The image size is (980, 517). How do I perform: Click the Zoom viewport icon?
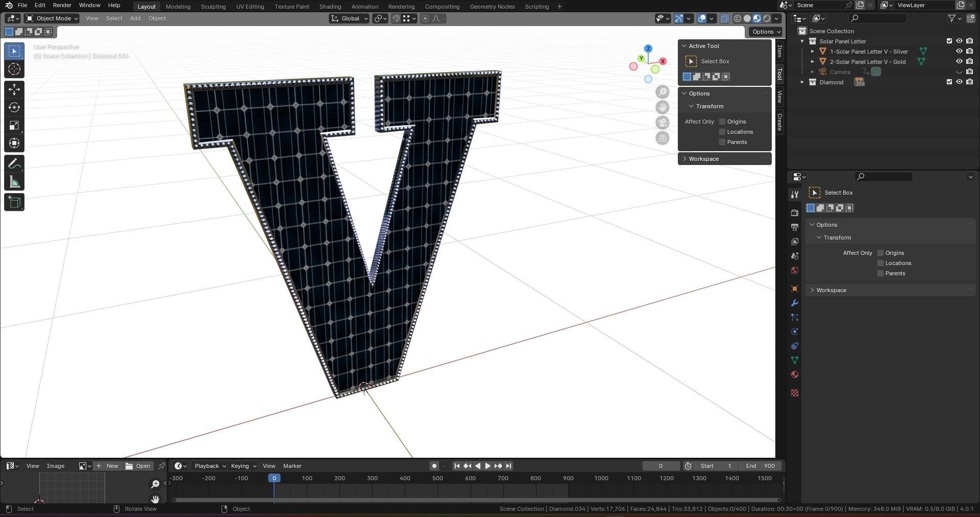(663, 92)
